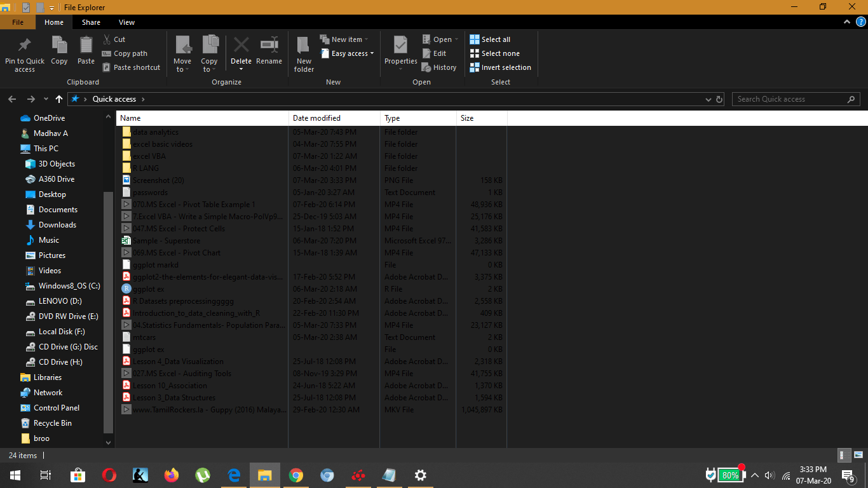Open the New item dropdown
This screenshot has height=488, width=868.
345,39
